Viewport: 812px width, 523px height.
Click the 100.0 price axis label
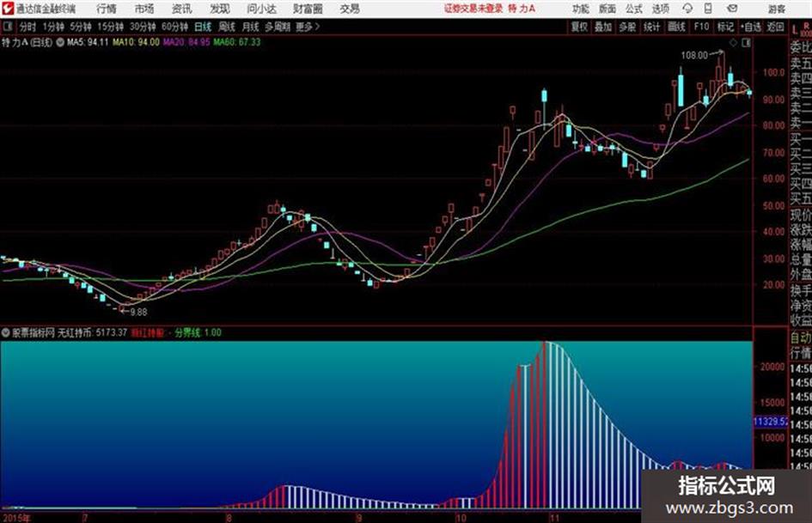[773, 72]
